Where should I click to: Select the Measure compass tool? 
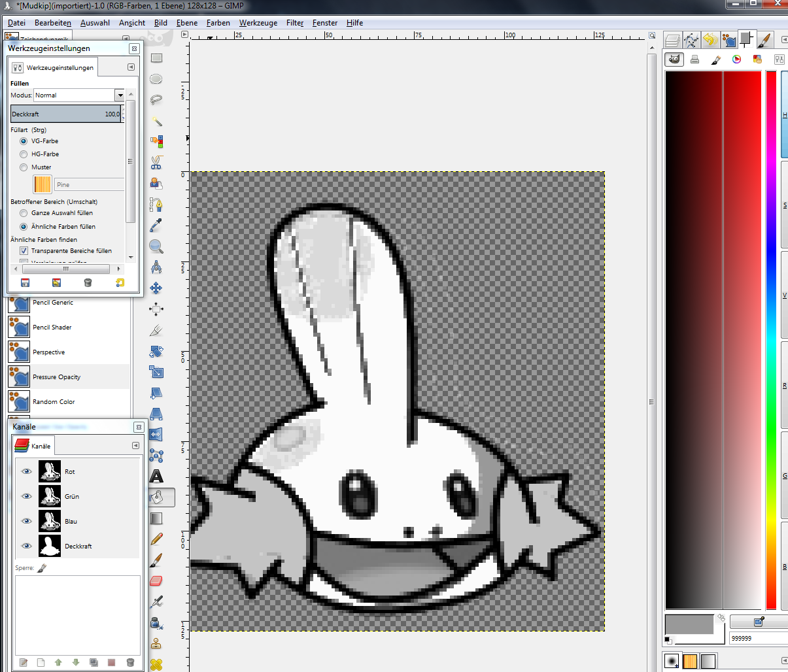(x=156, y=267)
